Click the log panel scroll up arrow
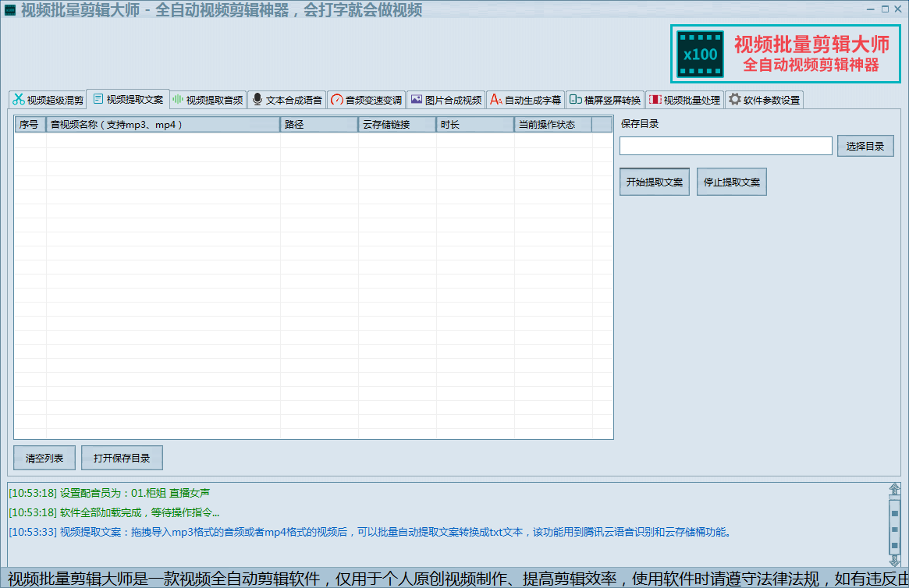The width and height of the screenshot is (909, 588). coord(894,490)
